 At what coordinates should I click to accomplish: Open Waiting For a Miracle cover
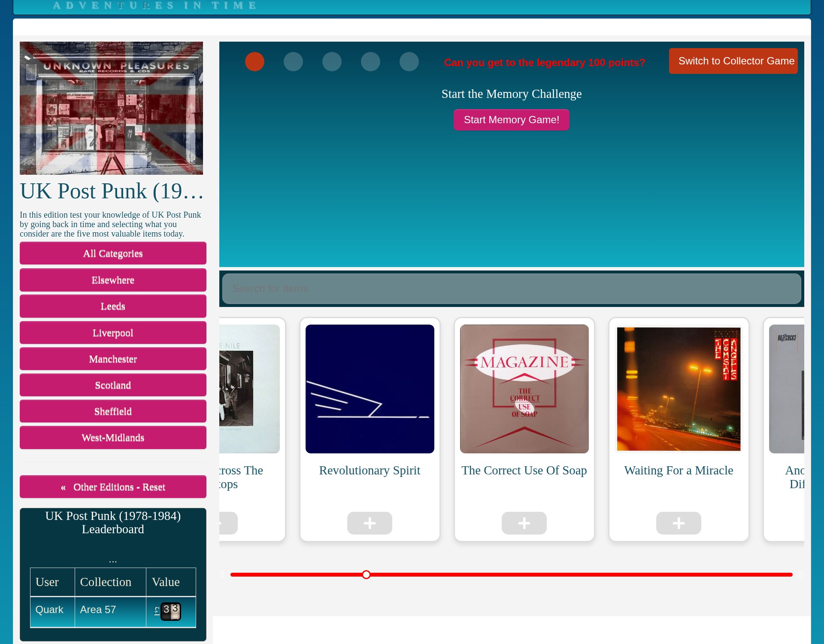679,389
